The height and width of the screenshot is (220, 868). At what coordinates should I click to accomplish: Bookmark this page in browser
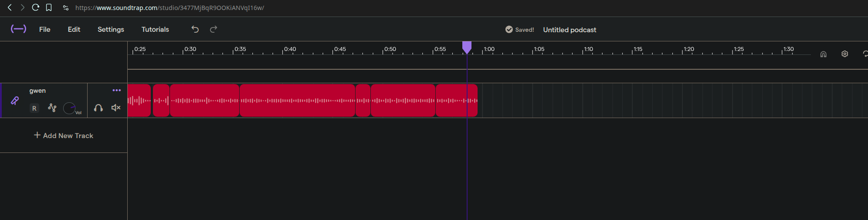pyautogui.click(x=49, y=7)
